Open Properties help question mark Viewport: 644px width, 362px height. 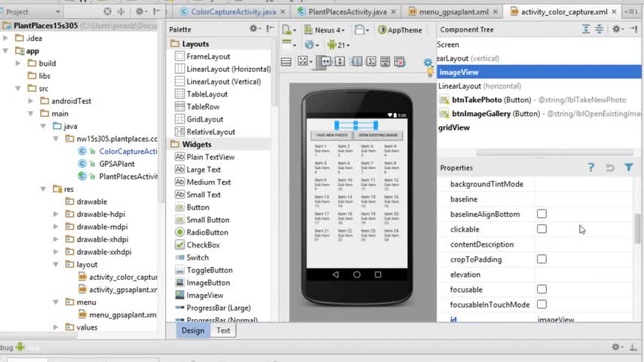(590, 167)
